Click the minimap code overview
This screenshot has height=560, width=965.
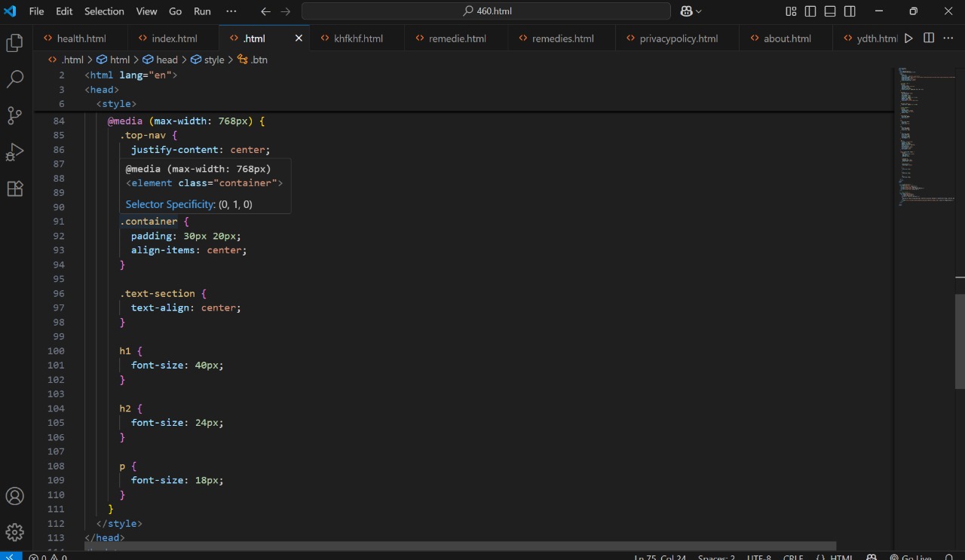click(x=925, y=136)
